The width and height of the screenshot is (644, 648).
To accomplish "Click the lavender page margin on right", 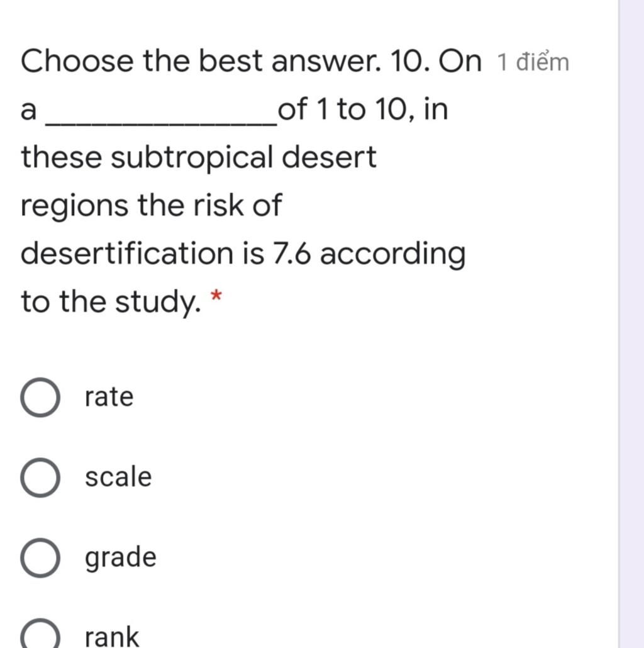I will (x=631, y=324).
